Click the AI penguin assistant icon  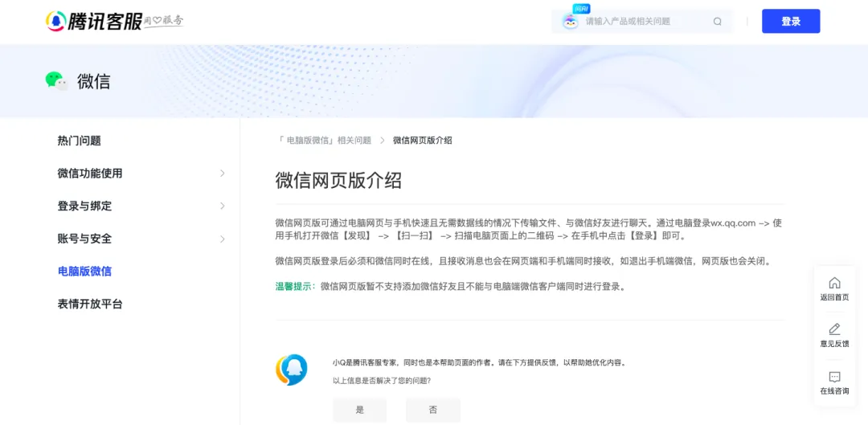(x=570, y=22)
